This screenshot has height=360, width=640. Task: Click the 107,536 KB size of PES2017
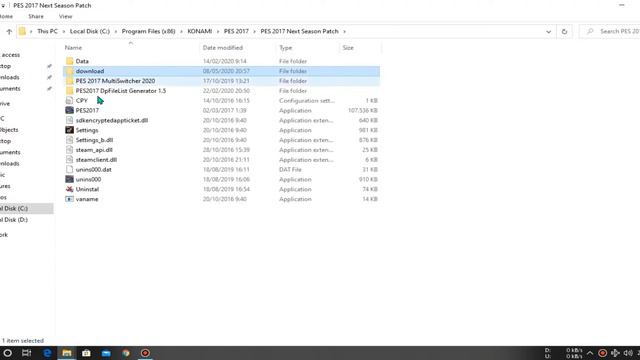[x=363, y=111]
